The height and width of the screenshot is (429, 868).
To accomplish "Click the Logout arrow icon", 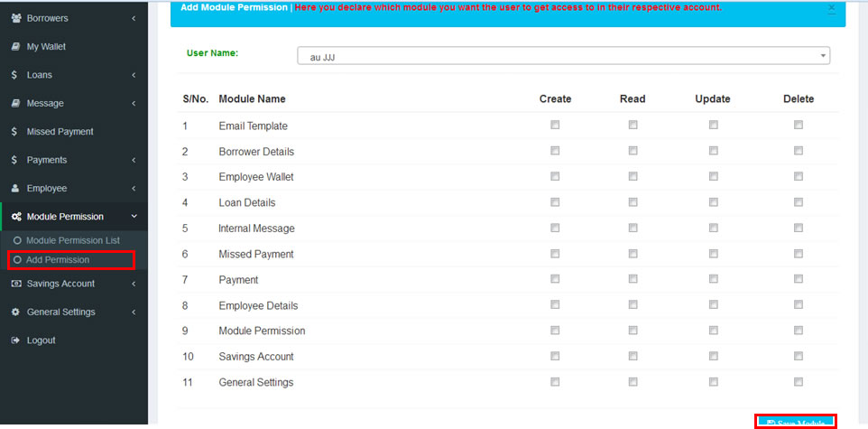I will point(15,340).
